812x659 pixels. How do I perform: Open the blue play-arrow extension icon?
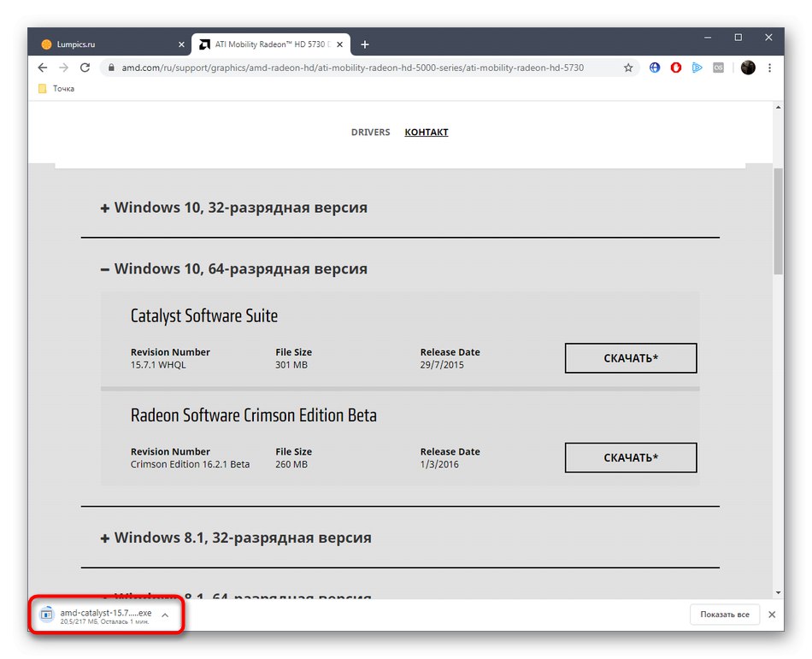[697, 68]
